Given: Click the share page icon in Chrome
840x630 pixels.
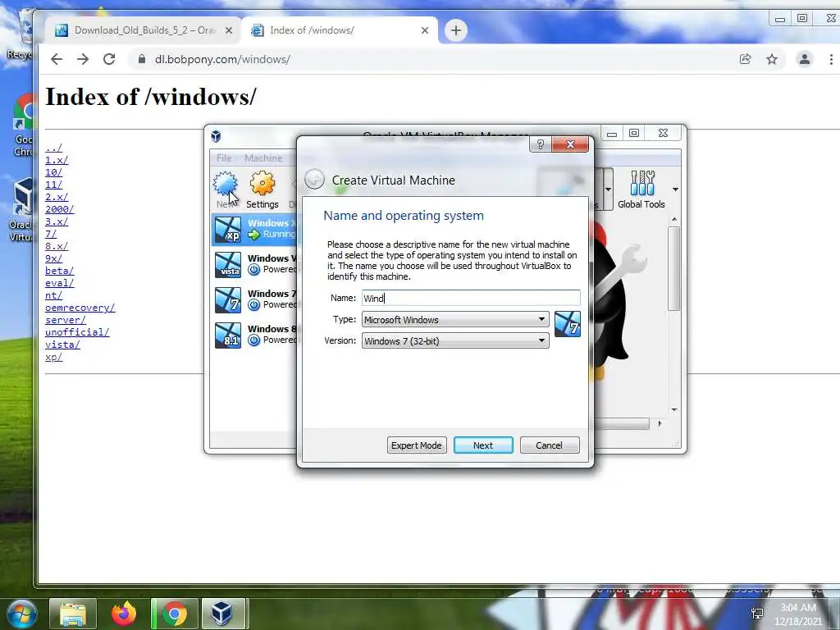Looking at the screenshot, I should [x=745, y=59].
